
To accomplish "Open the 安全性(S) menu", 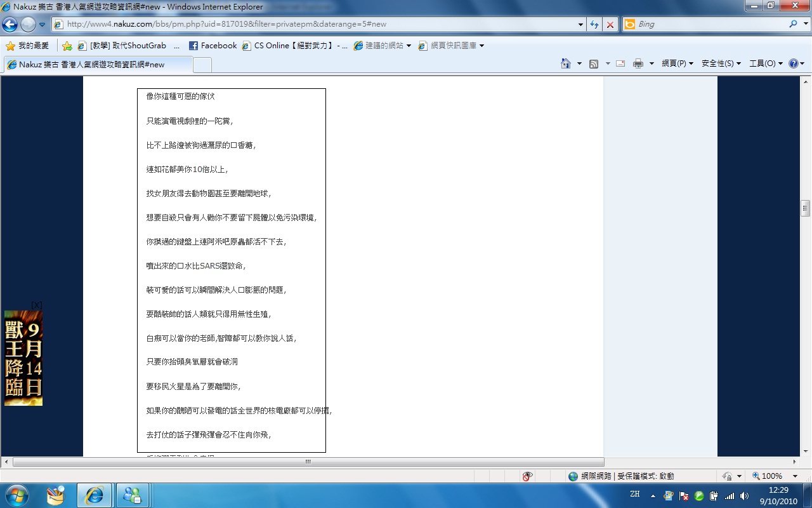I will (x=721, y=63).
